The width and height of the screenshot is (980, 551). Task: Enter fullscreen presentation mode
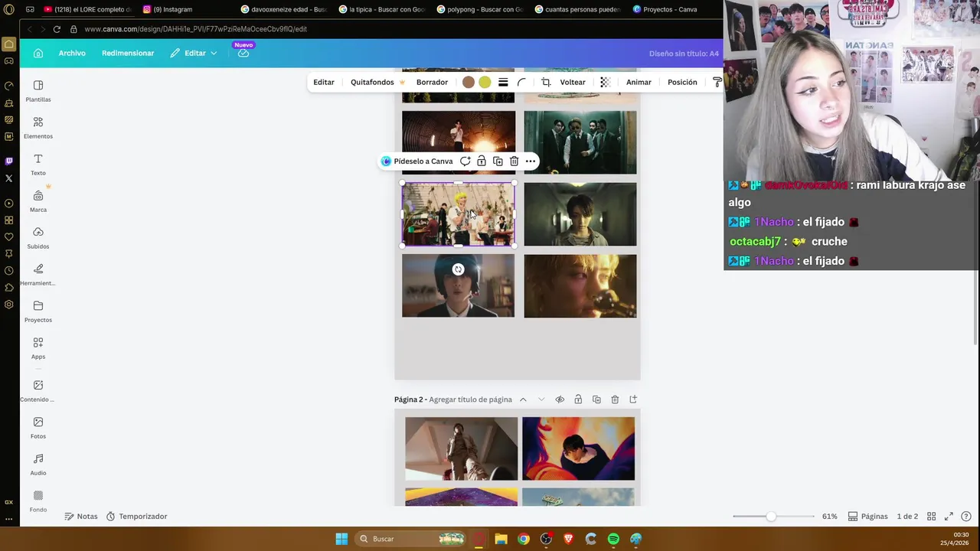(x=949, y=517)
